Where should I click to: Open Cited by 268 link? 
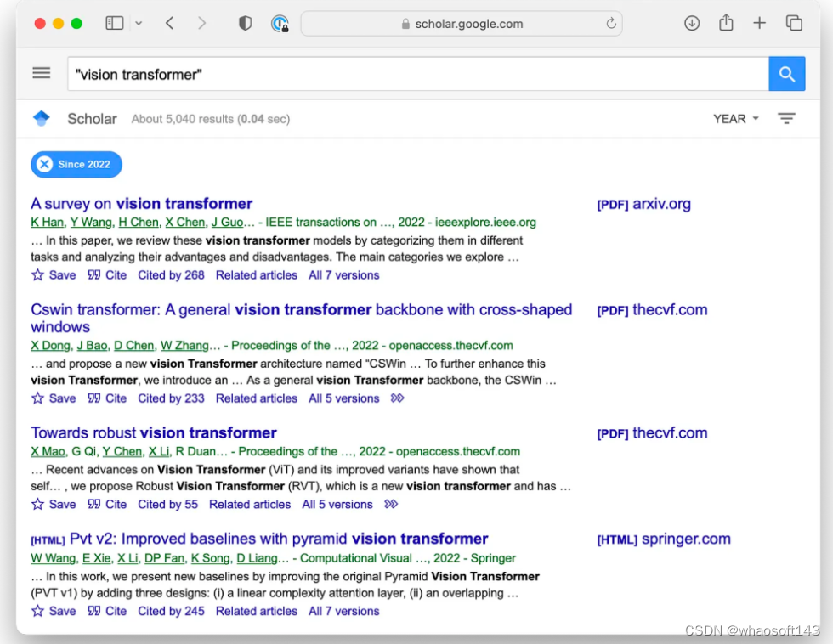171,275
